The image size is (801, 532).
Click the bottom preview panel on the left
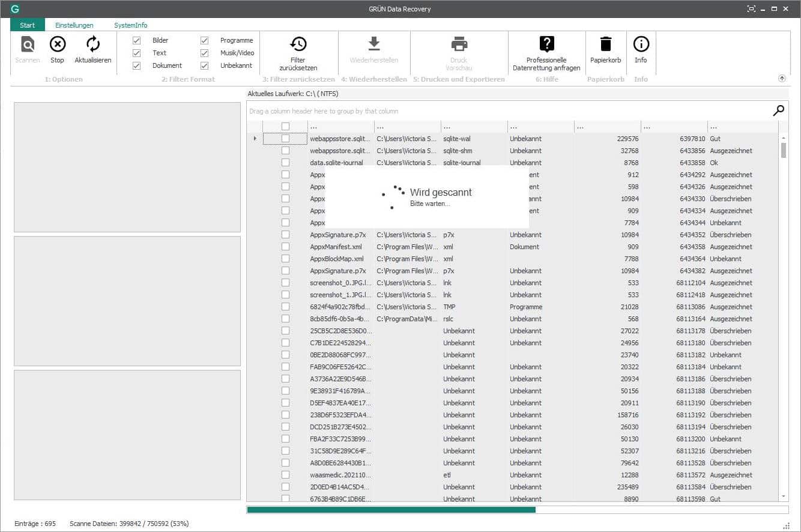tap(127, 435)
